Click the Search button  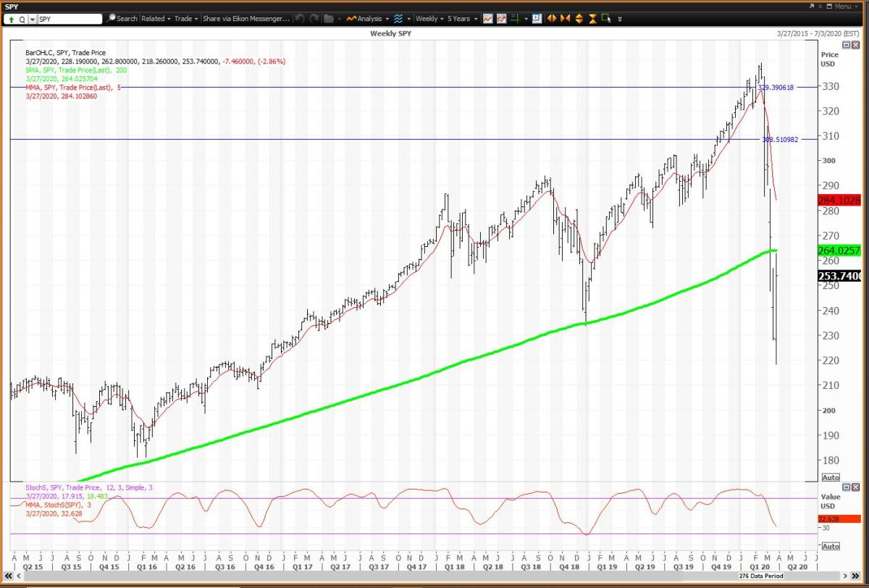tap(122, 19)
